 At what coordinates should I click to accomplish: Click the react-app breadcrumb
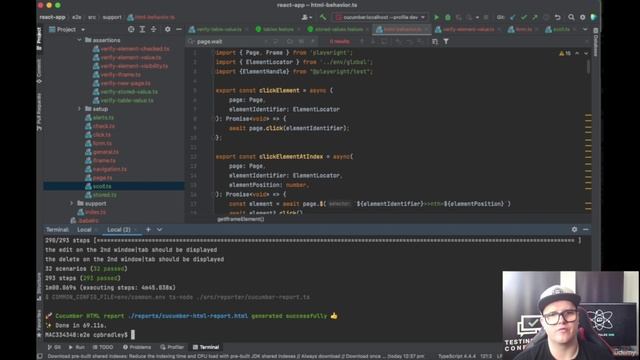pos(52,17)
